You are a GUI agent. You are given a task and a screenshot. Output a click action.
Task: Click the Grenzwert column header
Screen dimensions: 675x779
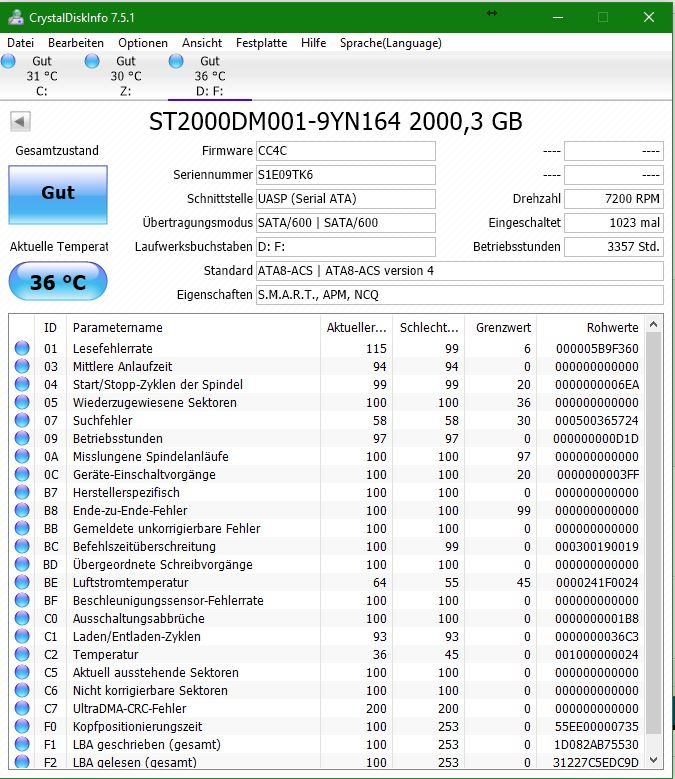pos(501,327)
